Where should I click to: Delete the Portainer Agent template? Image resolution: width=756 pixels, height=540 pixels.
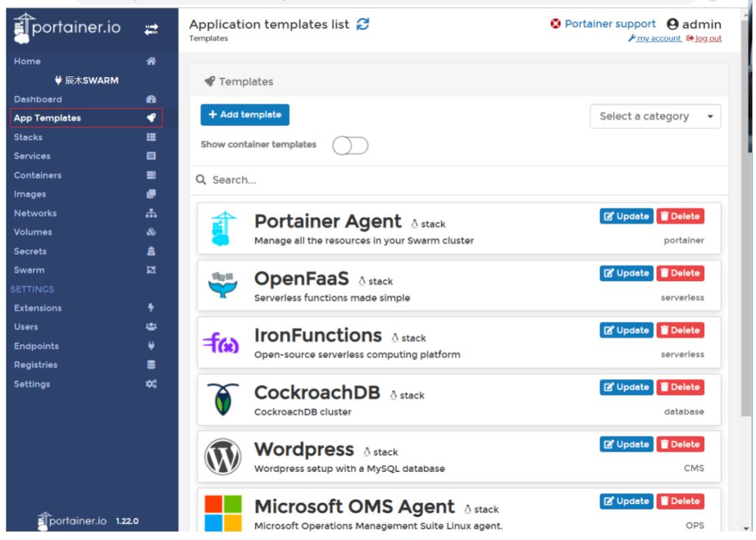click(680, 216)
